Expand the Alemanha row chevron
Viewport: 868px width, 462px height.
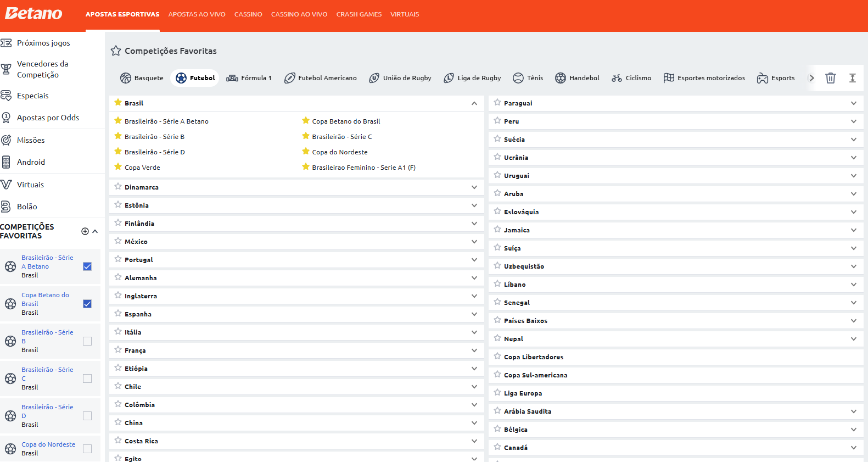pos(474,278)
